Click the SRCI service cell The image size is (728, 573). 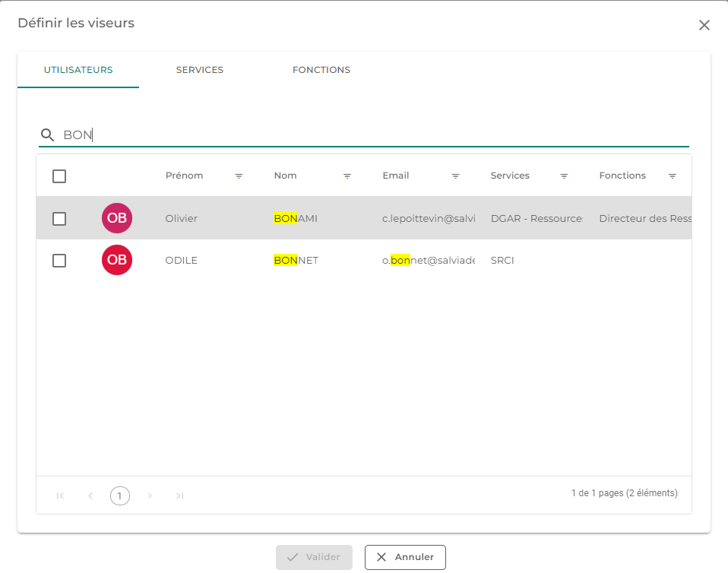point(502,261)
